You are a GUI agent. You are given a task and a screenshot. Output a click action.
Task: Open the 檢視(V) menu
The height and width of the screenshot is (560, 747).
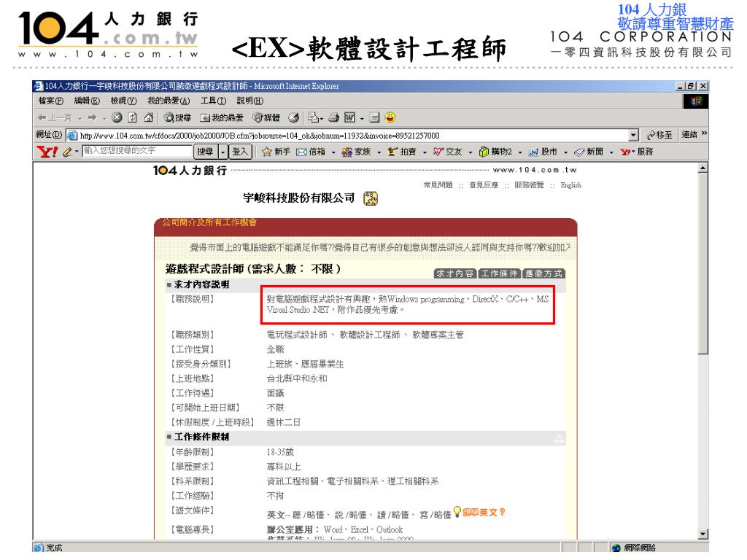point(123,101)
